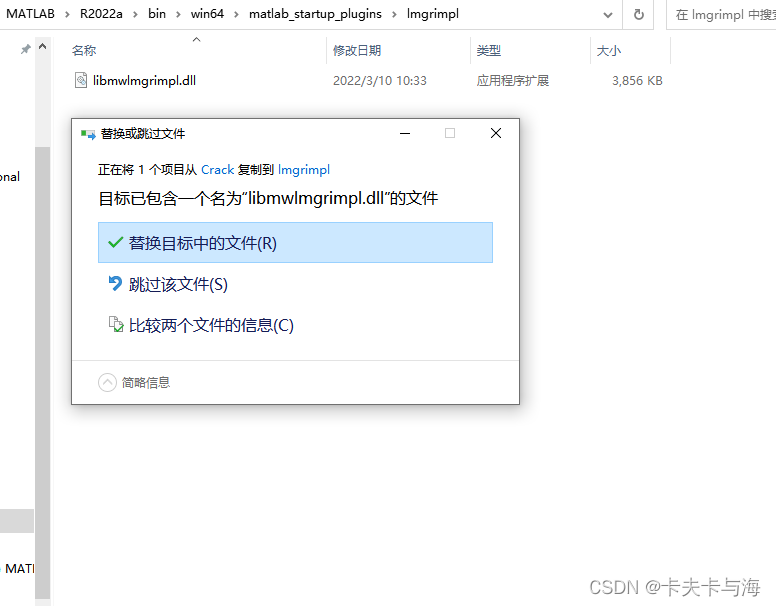Choose 比较两个文件的信息(C) option

pyautogui.click(x=295, y=325)
